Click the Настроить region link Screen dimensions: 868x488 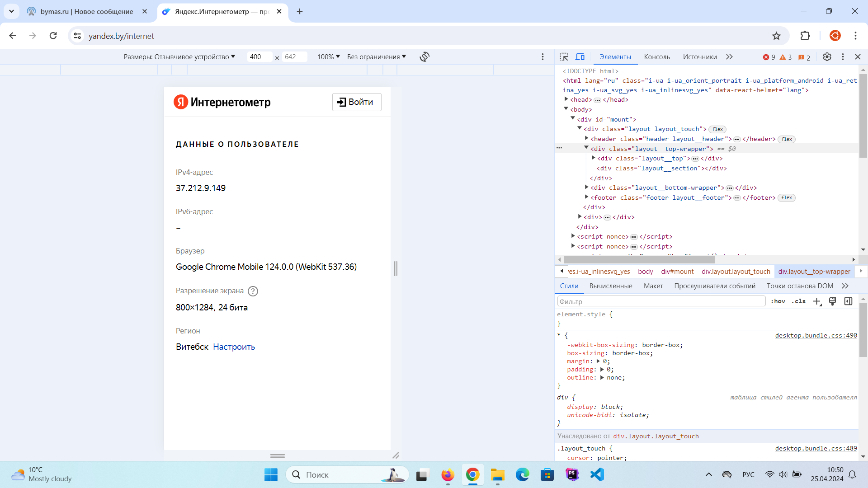coord(234,347)
